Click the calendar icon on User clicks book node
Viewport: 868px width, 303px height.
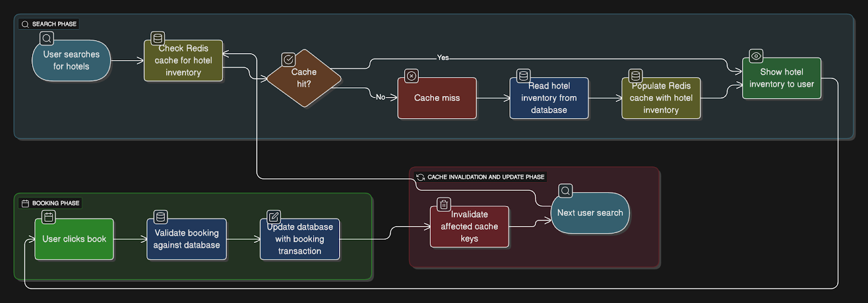(x=49, y=217)
